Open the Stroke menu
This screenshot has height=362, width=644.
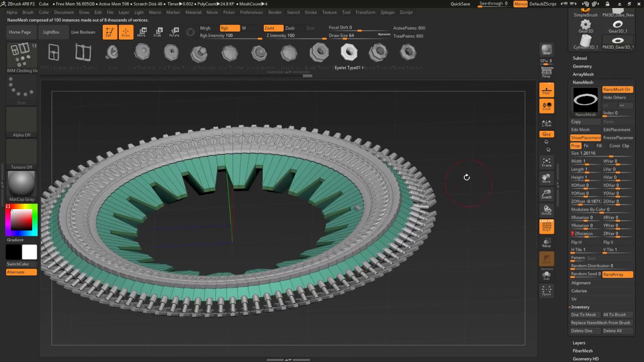coord(310,12)
